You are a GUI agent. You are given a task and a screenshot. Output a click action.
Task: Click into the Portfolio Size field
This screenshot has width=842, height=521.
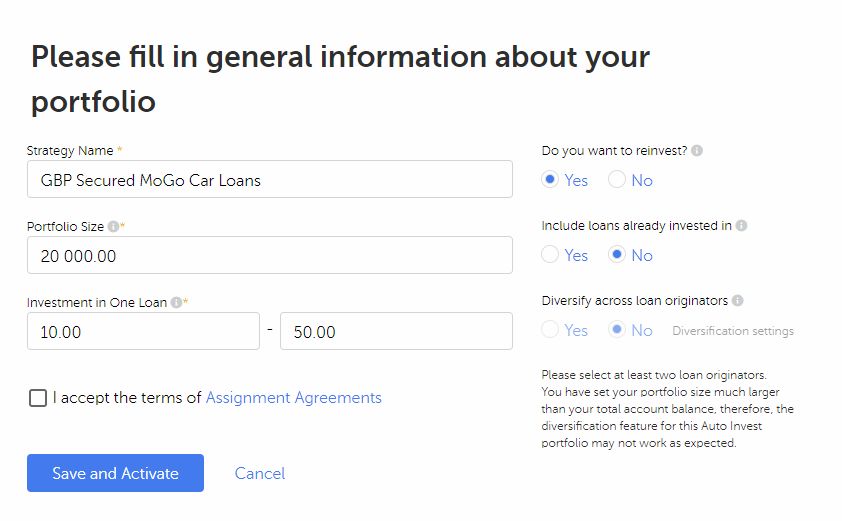pos(270,255)
